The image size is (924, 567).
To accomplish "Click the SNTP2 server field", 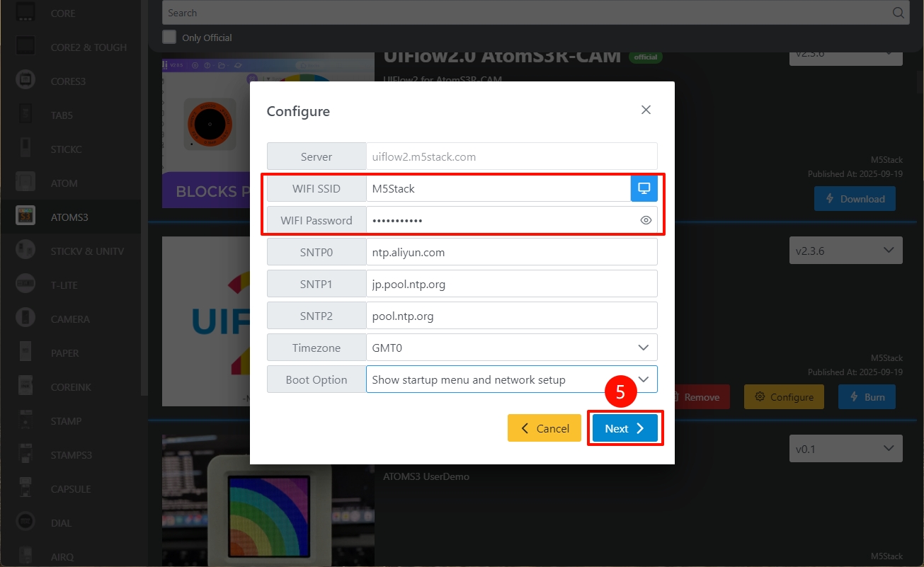I will pyautogui.click(x=512, y=316).
